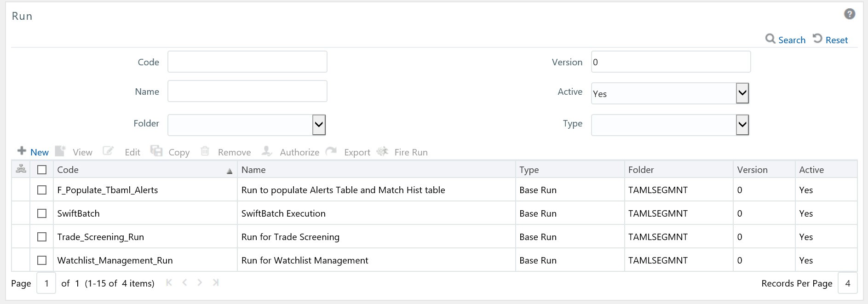Viewport: 868px width, 304px height.
Task: Toggle the select-all checkbox in header
Action: [42, 170]
